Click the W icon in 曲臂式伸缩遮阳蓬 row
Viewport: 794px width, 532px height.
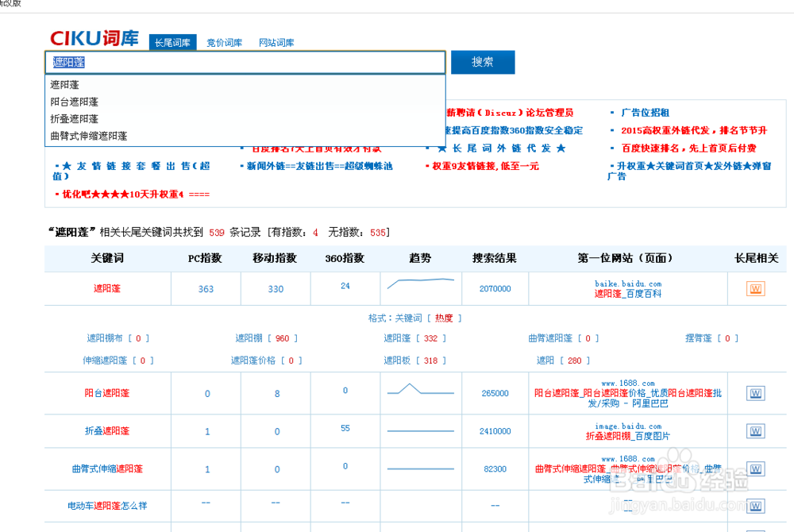(x=754, y=468)
